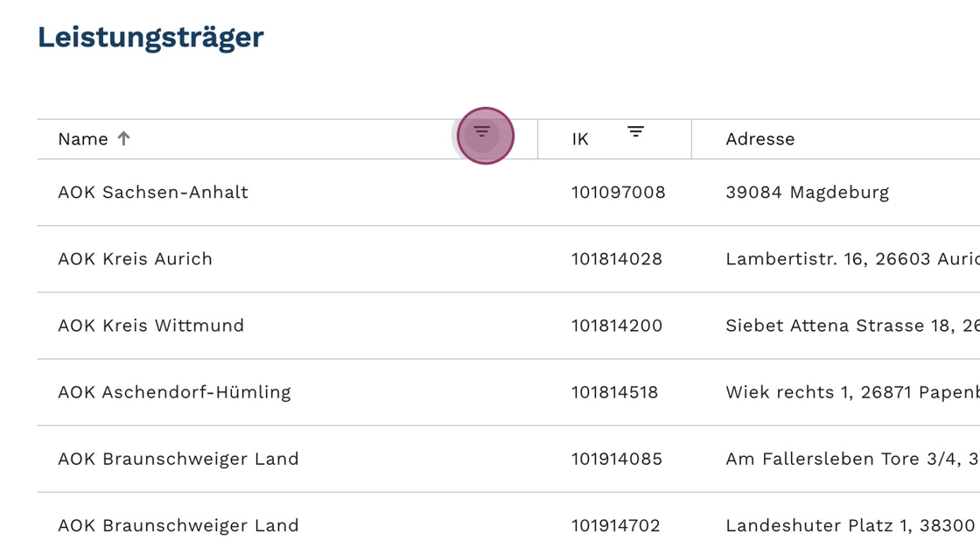
Task: Click the Adresse column header
Action: 759,139
